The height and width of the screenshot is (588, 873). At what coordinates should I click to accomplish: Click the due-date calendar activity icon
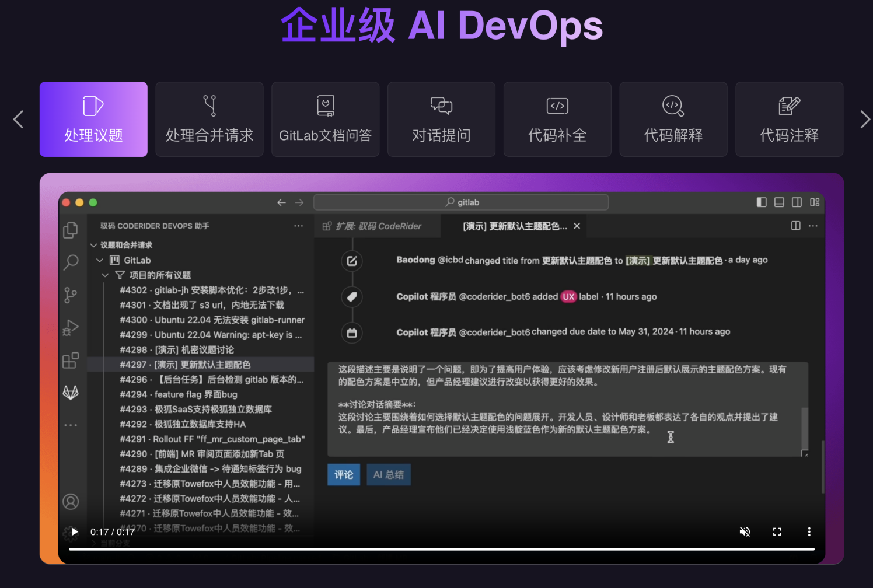coord(352,333)
